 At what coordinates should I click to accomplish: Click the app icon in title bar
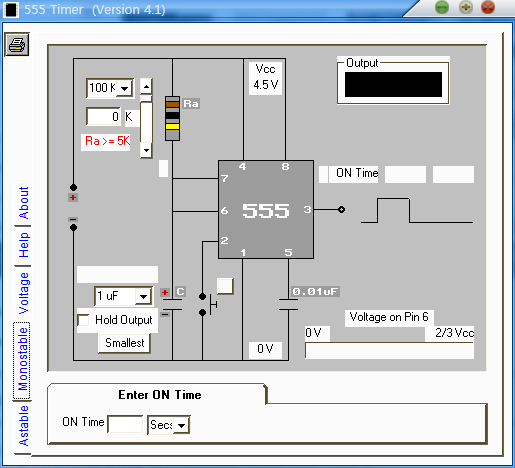tap(11, 10)
